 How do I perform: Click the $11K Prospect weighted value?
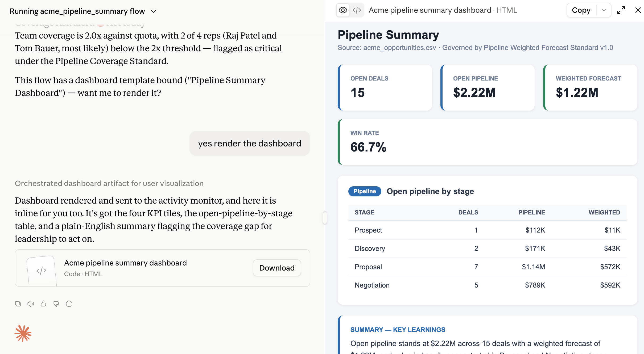[x=612, y=230]
